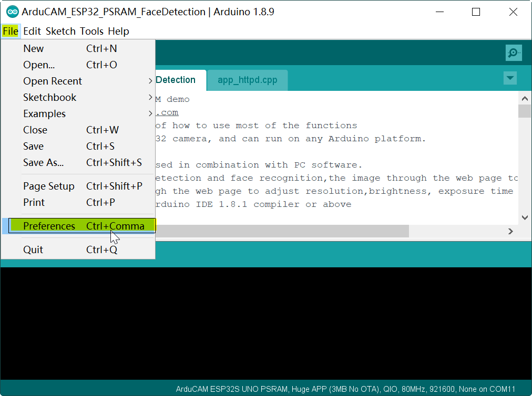Maximize the Arduino window
The width and height of the screenshot is (532, 396).
(476, 12)
